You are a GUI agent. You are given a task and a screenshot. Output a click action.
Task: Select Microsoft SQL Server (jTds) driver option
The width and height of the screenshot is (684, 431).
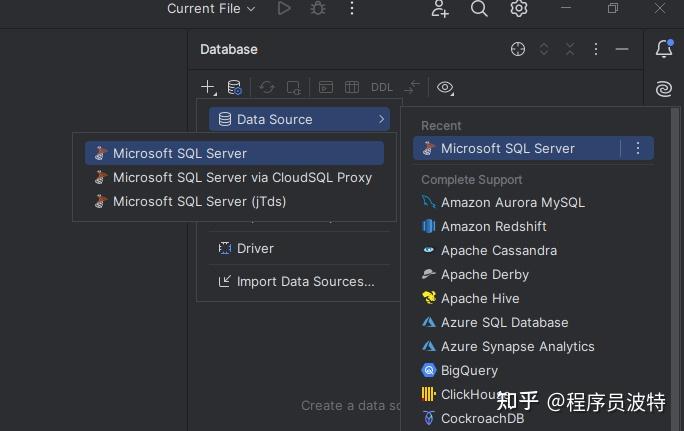[x=199, y=201]
